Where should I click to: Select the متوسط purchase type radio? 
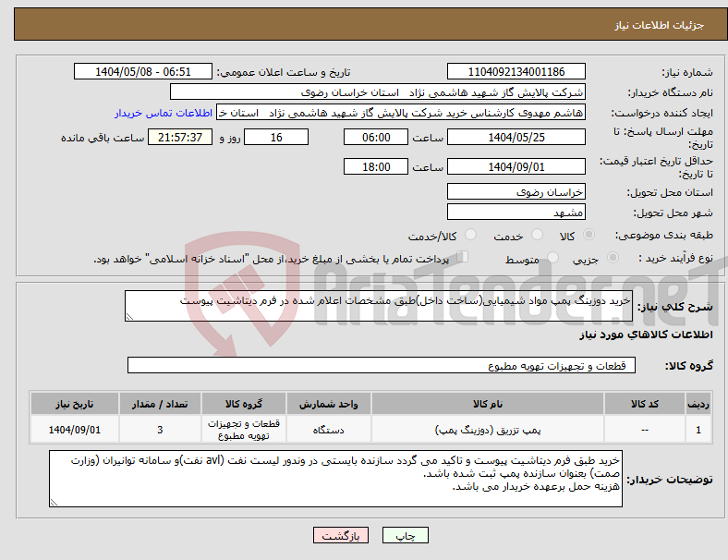coord(552,257)
